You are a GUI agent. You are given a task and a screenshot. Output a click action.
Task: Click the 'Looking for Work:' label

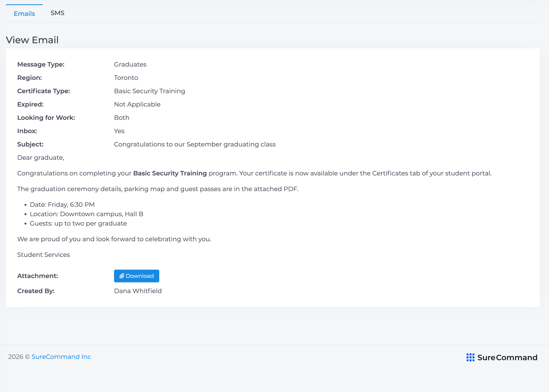click(46, 117)
